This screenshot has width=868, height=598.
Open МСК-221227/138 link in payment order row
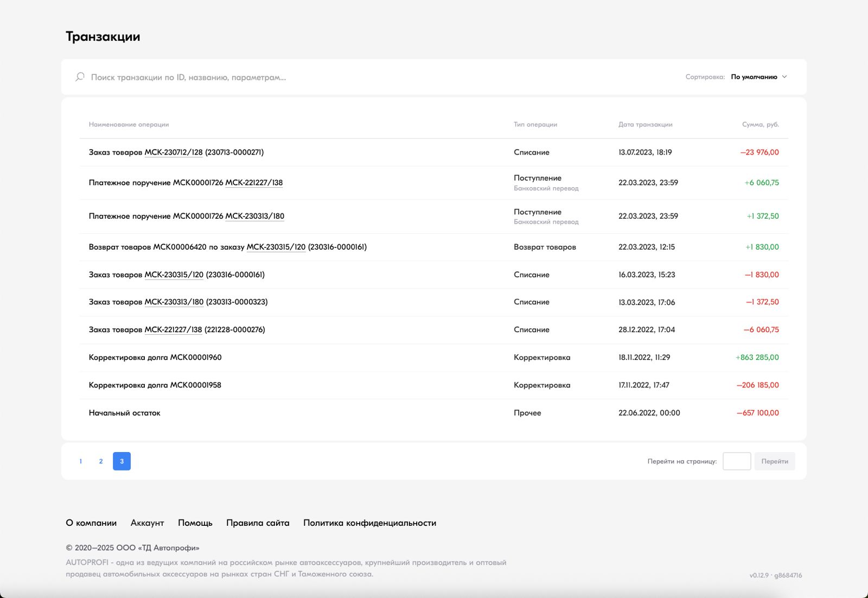pyautogui.click(x=254, y=183)
